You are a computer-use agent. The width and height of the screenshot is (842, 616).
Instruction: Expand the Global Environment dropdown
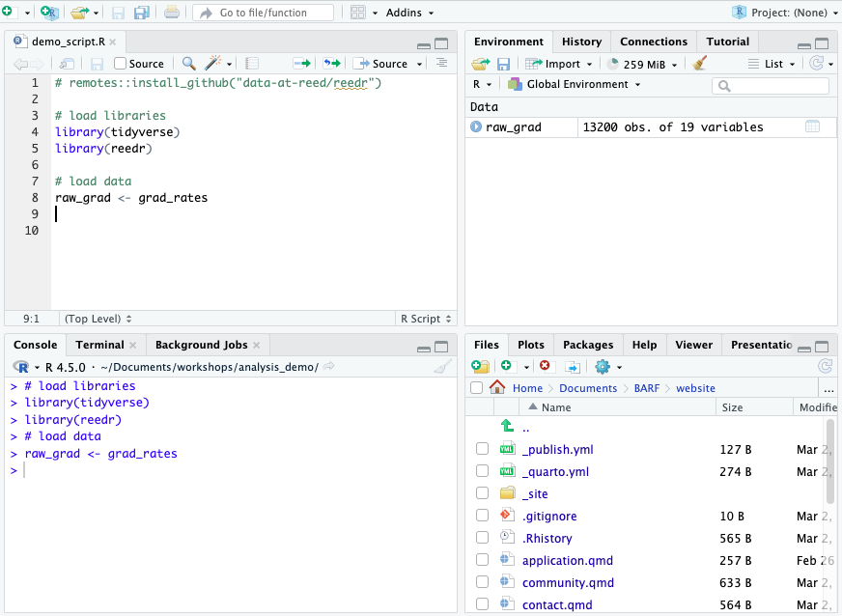coord(575,85)
